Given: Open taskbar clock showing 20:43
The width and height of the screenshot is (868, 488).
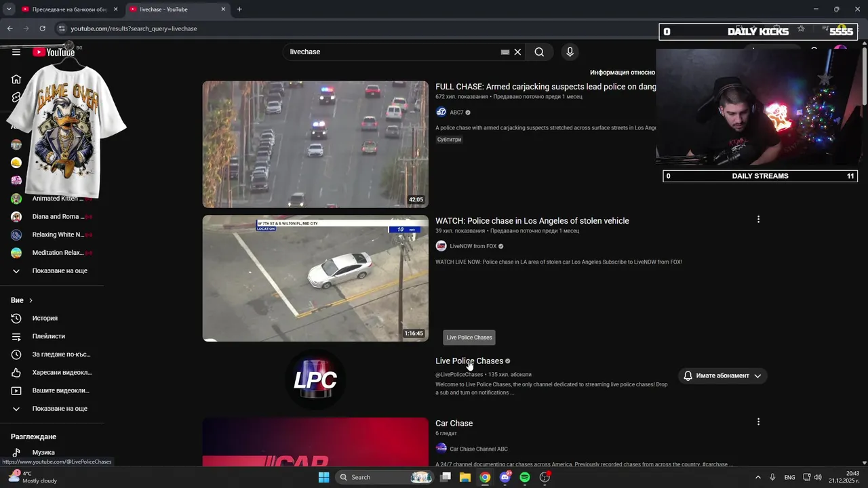Looking at the screenshot, I should (x=843, y=477).
